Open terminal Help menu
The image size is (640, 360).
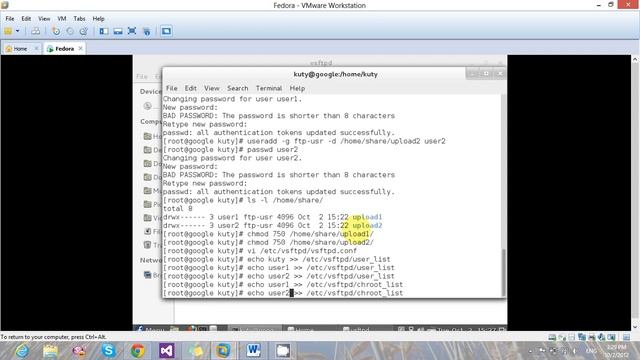pyautogui.click(x=297, y=88)
